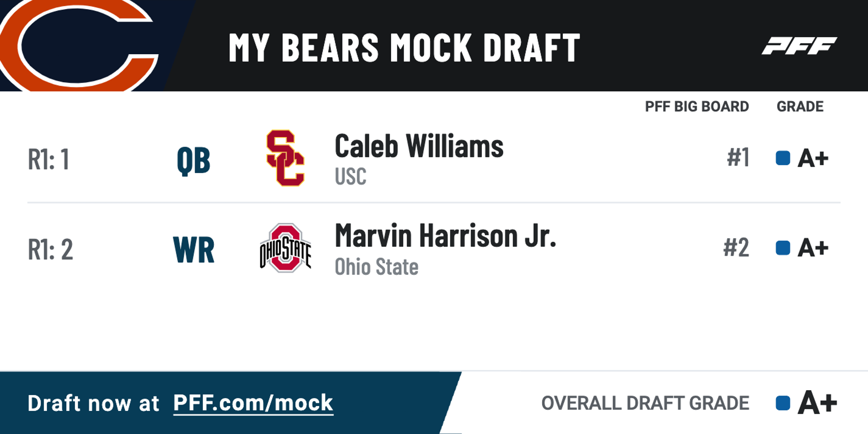Viewport: 868px width, 434px height.
Task: Click the PFF BIG BOARD column header
Action: [697, 107]
